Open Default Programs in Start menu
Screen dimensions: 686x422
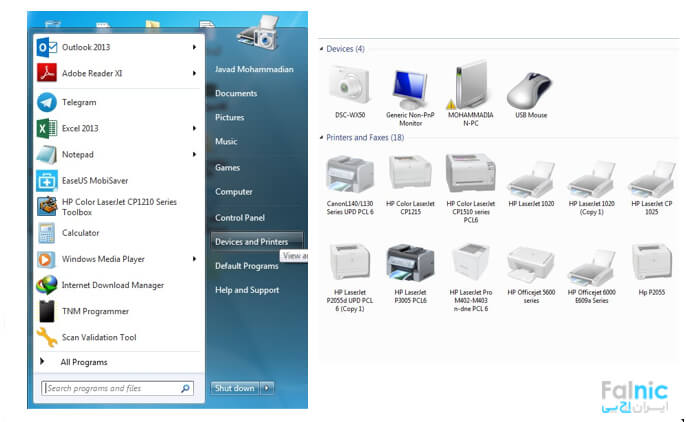coord(246,266)
